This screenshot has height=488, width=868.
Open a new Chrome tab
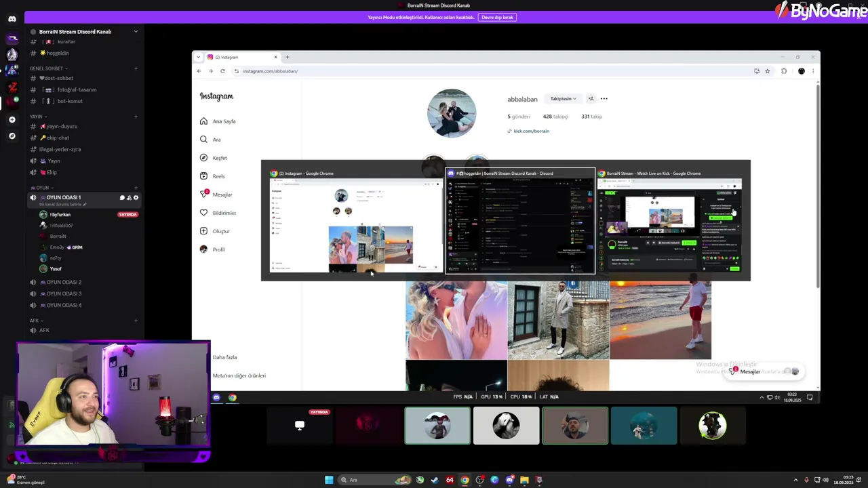pyautogui.click(x=287, y=57)
